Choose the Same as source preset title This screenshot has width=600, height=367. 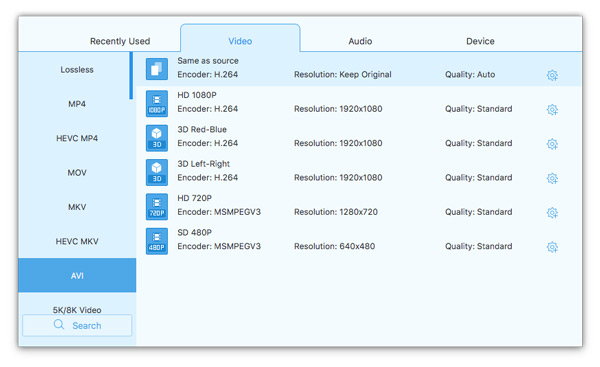tap(208, 61)
